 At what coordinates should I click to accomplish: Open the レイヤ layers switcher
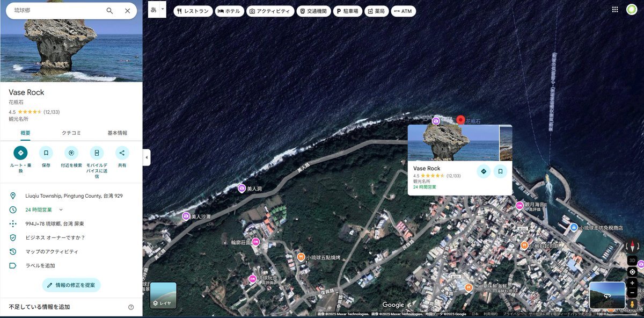163,296
